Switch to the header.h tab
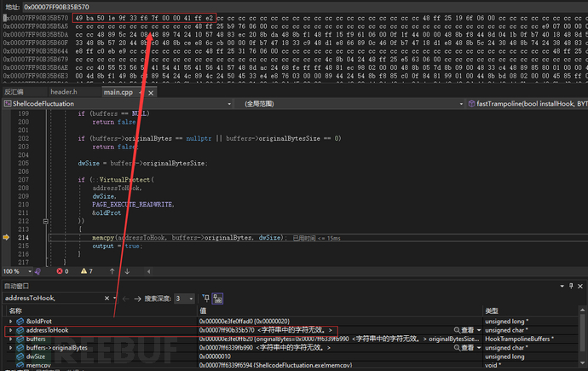This screenshot has height=371, width=588. pyautogui.click(x=63, y=91)
